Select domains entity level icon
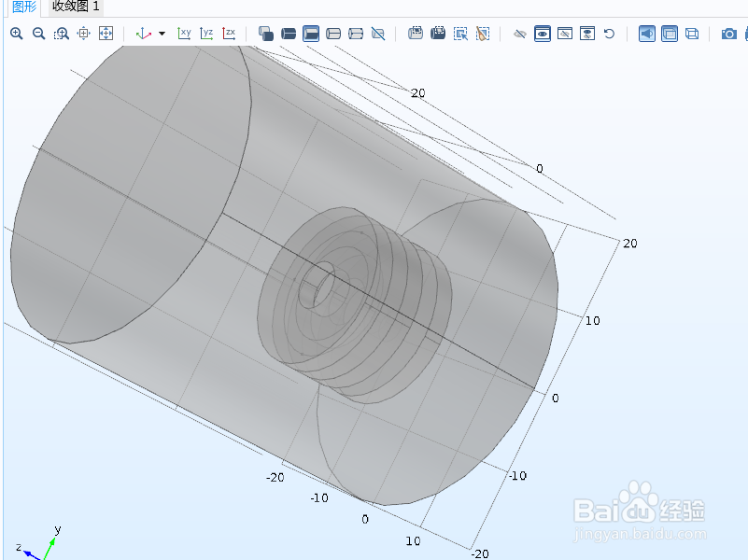 [289, 34]
